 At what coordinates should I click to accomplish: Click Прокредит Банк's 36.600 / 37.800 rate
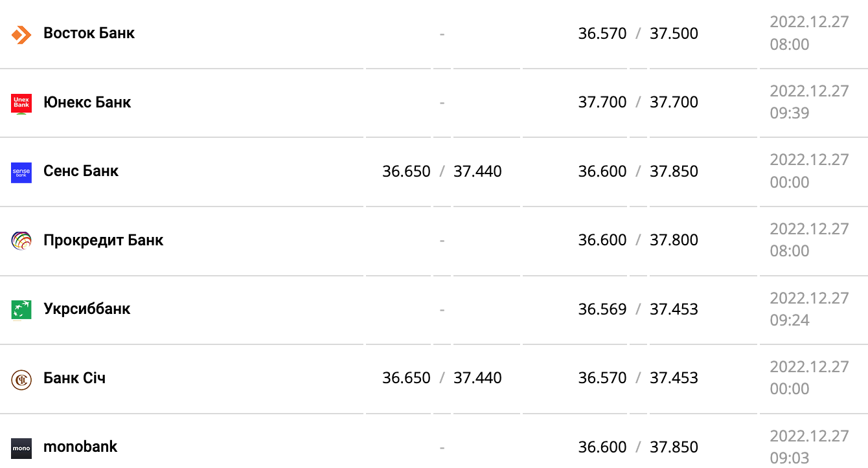[x=638, y=240]
